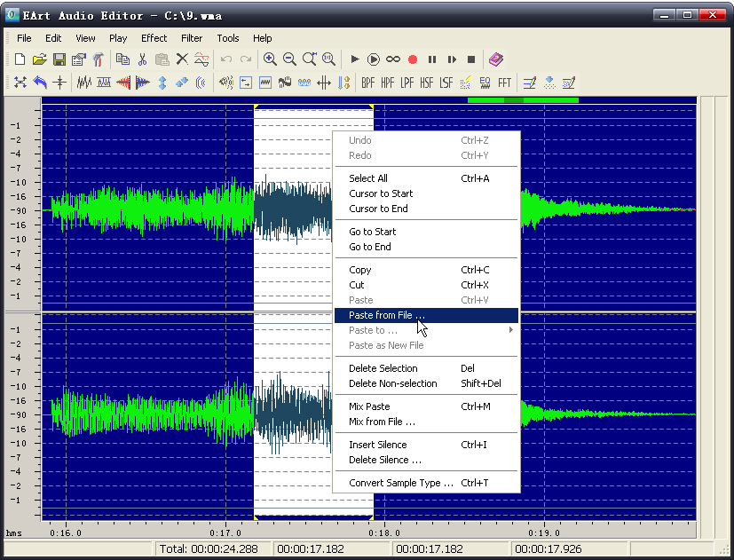Click the LPF low pass filter icon

pyautogui.click(x=406, y=83)
